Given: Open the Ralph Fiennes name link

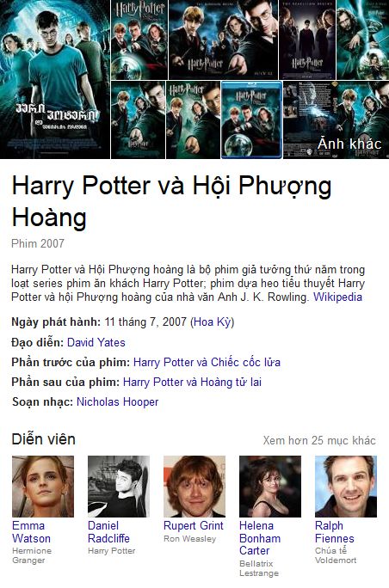Looking at the screenshot, I should click(x=335, y=532).
